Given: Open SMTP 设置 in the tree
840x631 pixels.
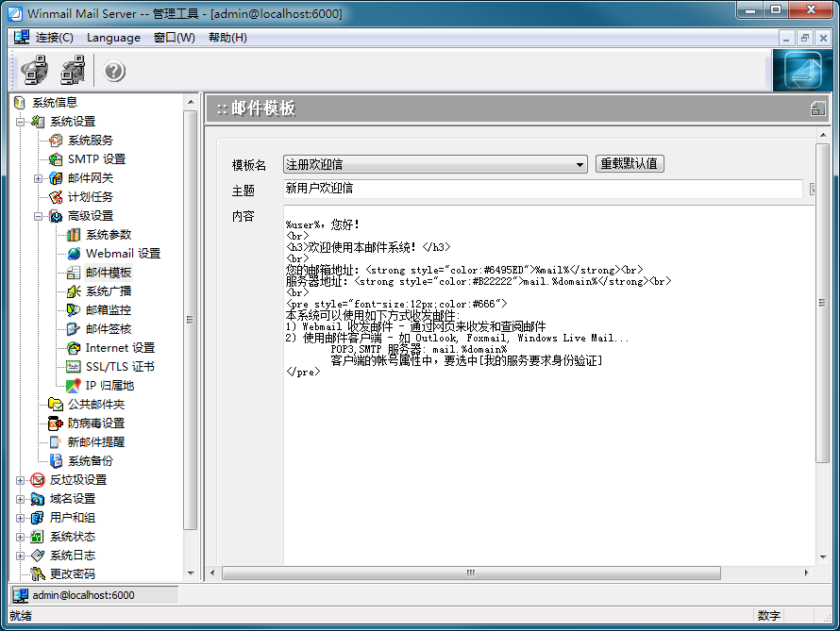Looking at the screenshot, I should [x=95, y=159].
